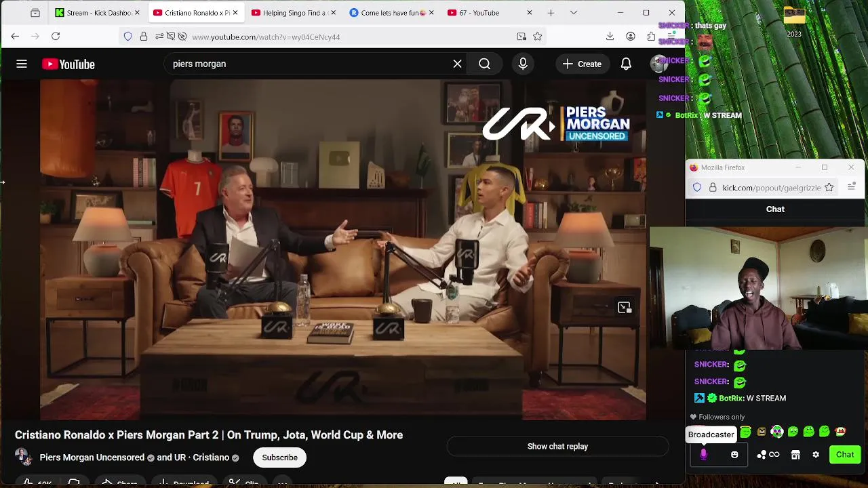Open the YouTube account avatar menu

(x=659, y=64)
